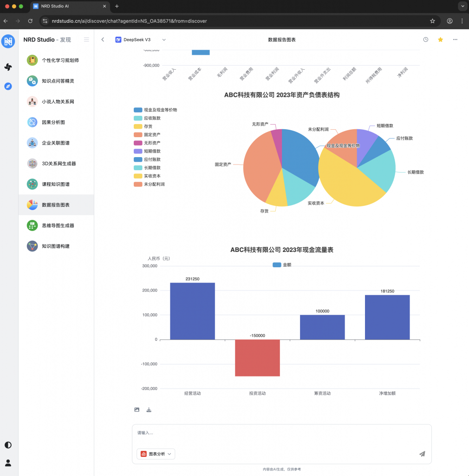Screen dimensions: 469x476
Task: Select 思维导图生成器 in the sidebar
Action: 58,225
